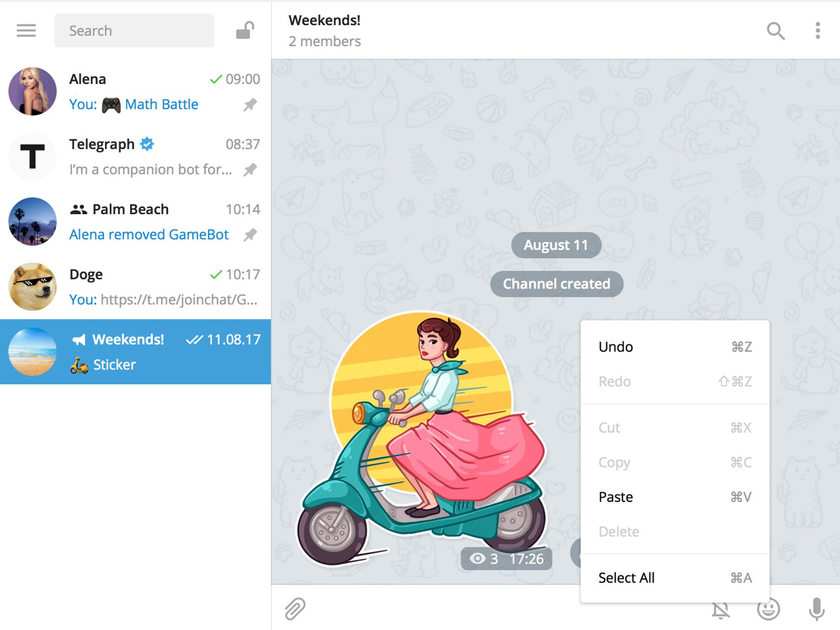Click the August 11 date badge
Image resolution: width=840 pixels, height=630 pixels.
point(556,246)
